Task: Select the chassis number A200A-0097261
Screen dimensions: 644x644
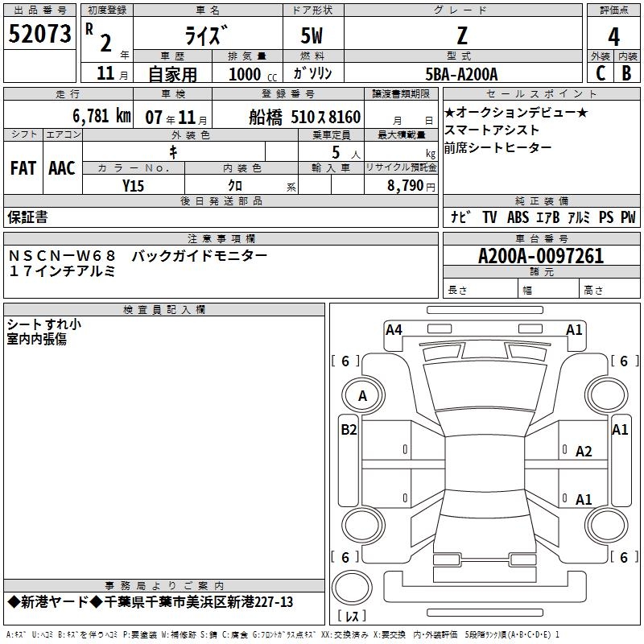Action: point(540,256)
